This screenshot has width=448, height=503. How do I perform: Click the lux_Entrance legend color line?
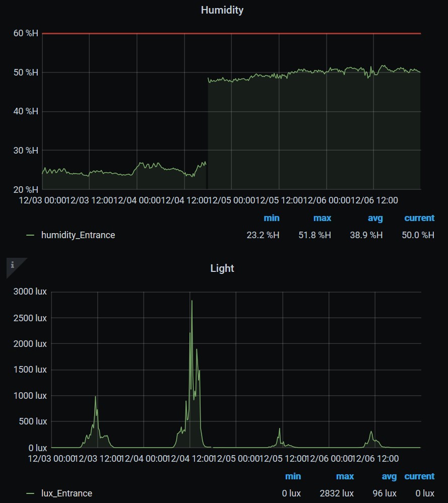click(31, 493)
